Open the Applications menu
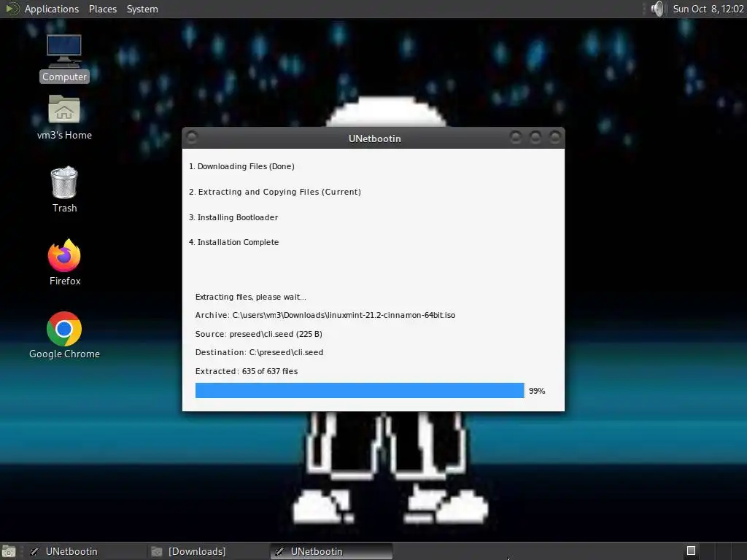747x560 pixels. [52, 9]
